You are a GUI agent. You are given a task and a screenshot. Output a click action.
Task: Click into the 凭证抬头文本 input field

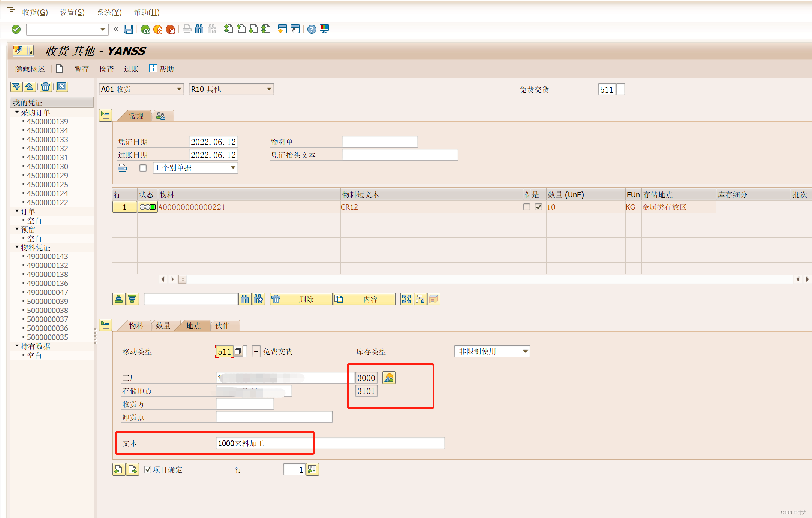(x=400, y=155)
